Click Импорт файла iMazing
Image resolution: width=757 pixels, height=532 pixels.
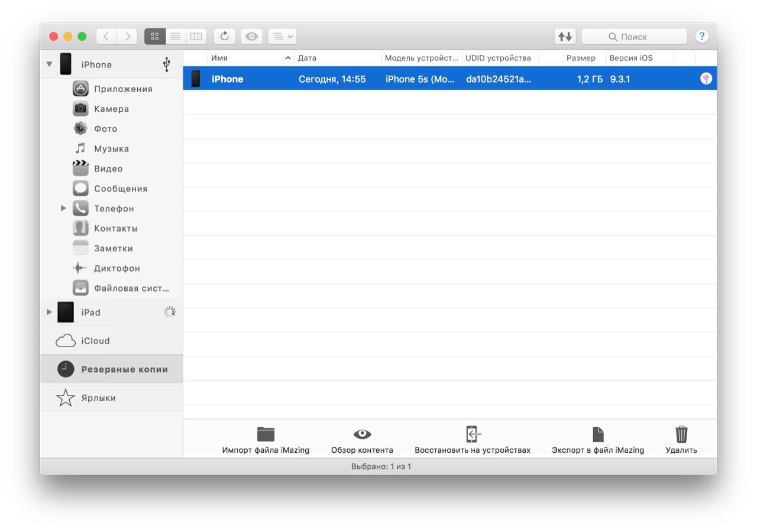[x=266, y=440]
